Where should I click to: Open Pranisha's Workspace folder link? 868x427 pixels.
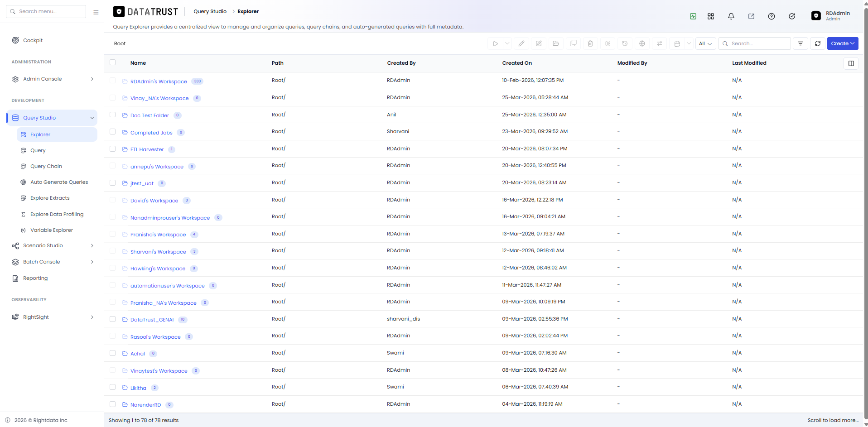158,235
